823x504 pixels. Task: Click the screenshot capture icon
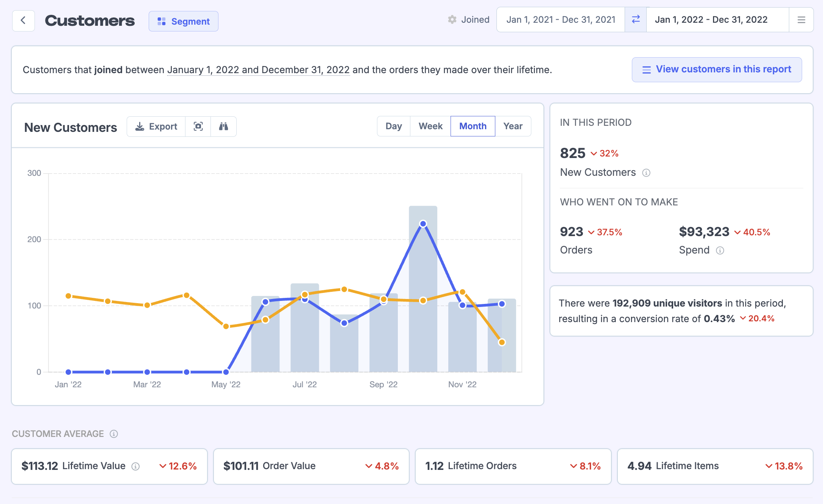[198, 127]
